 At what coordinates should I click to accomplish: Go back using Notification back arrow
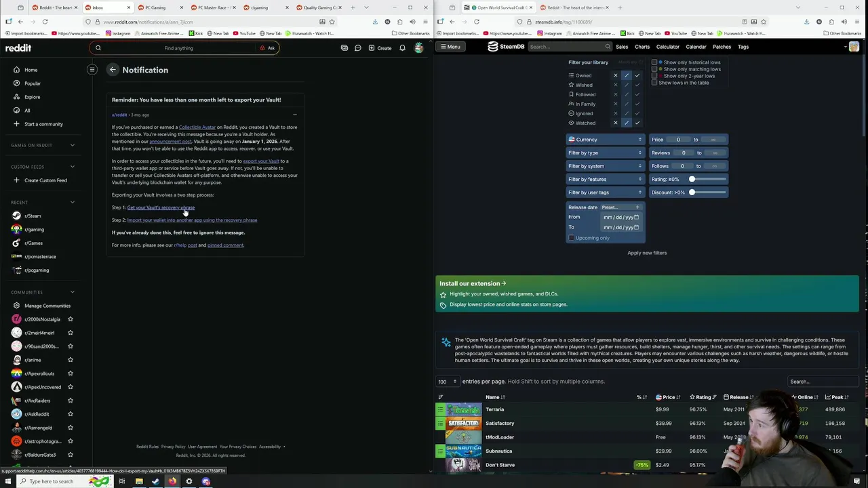[x=113, y=70]
